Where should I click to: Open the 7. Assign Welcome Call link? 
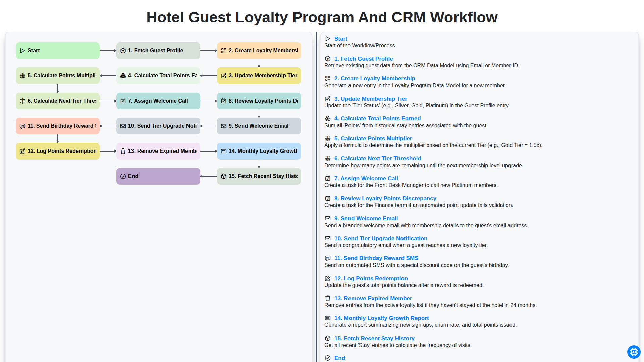(366, 178)
